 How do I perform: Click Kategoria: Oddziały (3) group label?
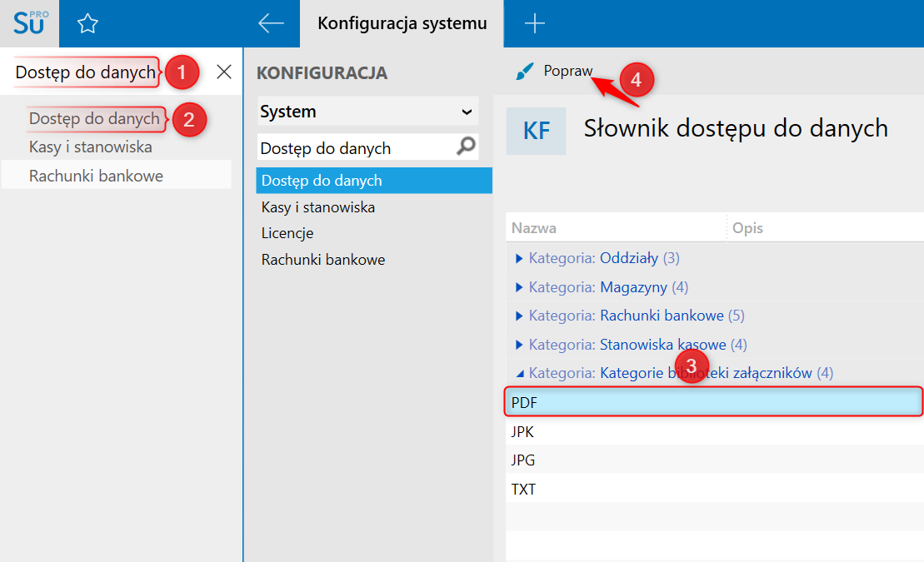tap(604, 258)
